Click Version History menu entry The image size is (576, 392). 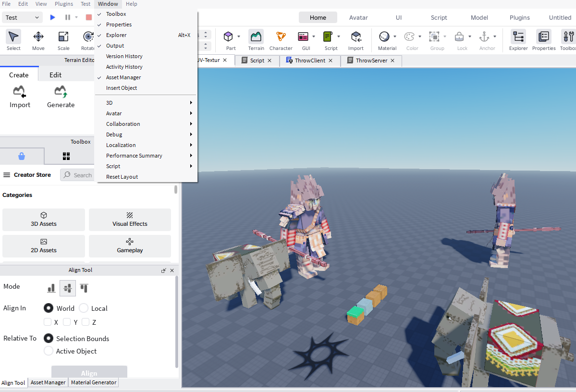point(146,56)
